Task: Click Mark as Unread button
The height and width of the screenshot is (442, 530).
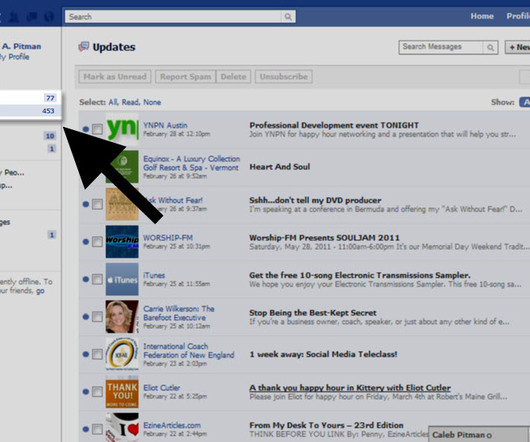Action: (x=115, y=77)
